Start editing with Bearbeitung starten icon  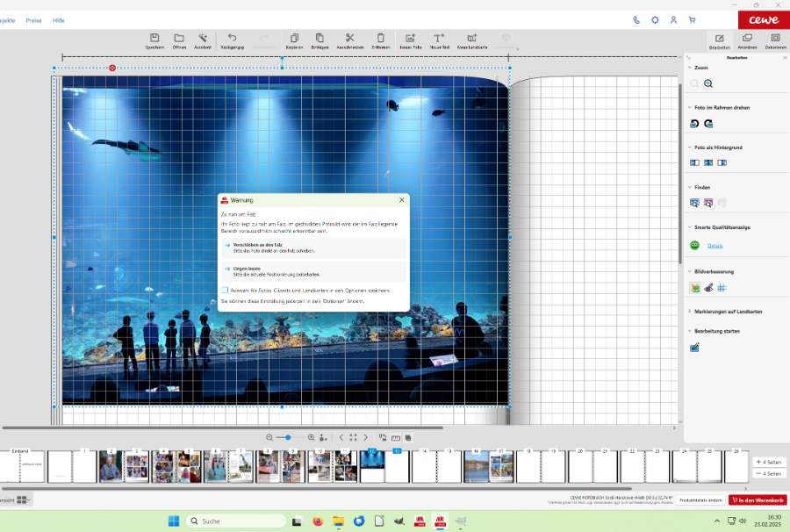[x=694, y=348]
